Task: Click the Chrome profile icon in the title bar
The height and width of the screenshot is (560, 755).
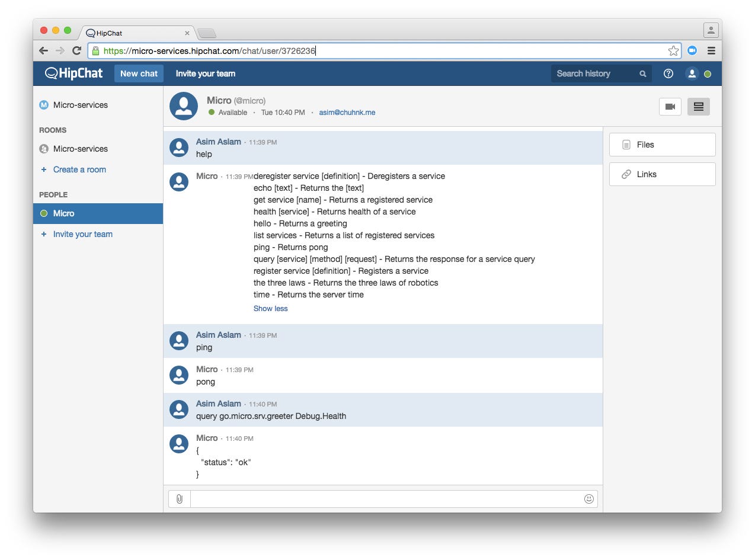Action: (711, 30)
